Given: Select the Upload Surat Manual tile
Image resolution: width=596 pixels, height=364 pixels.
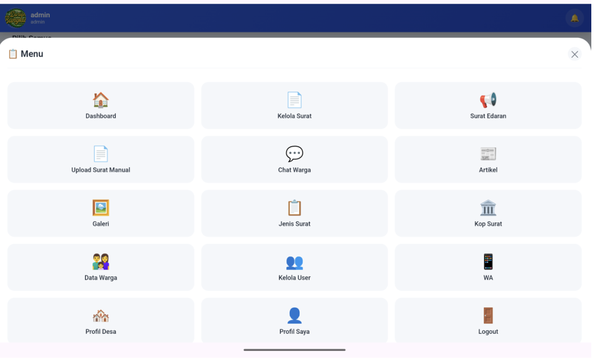Looking at the screenshot, I should 101,160.
